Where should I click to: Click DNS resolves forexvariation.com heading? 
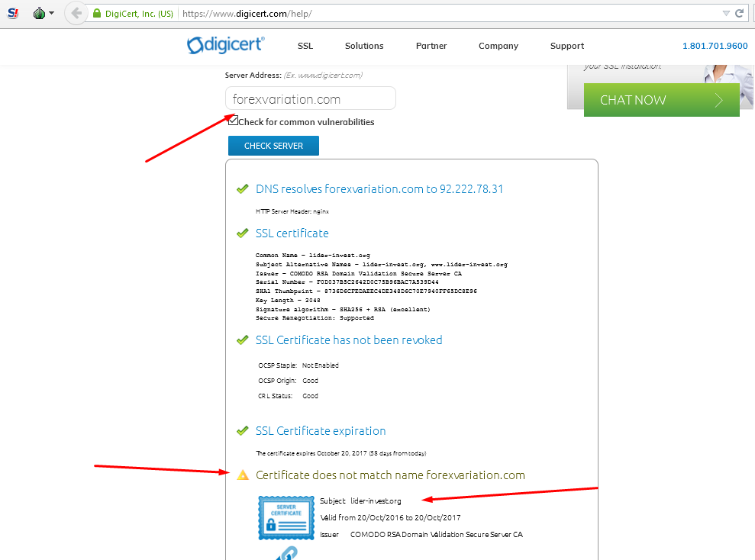(379, 189)
